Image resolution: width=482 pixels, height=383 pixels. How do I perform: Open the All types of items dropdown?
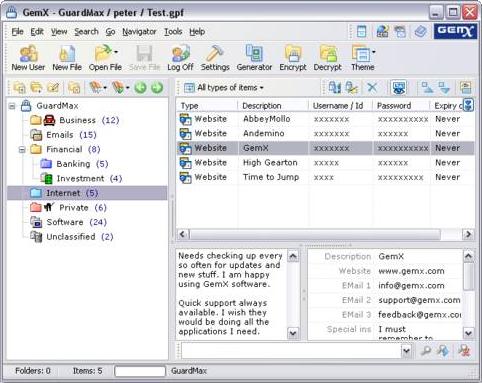pyautogui.click(x=224, y=88)
